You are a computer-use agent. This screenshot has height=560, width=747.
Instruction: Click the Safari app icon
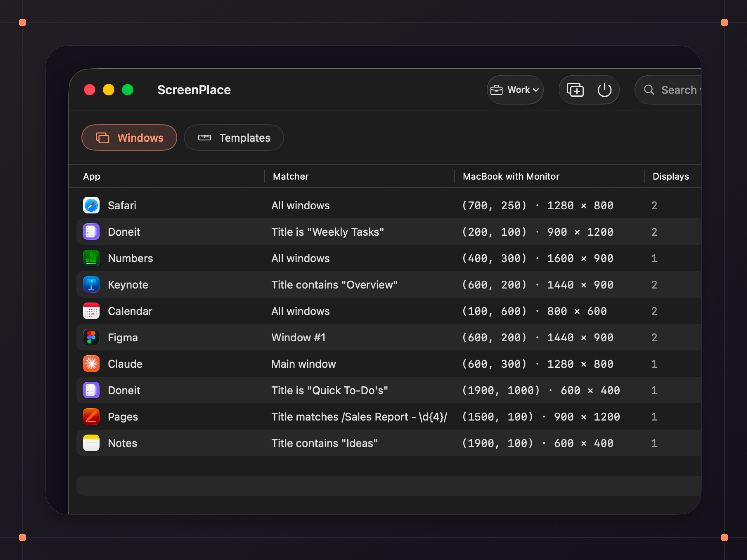91,205
